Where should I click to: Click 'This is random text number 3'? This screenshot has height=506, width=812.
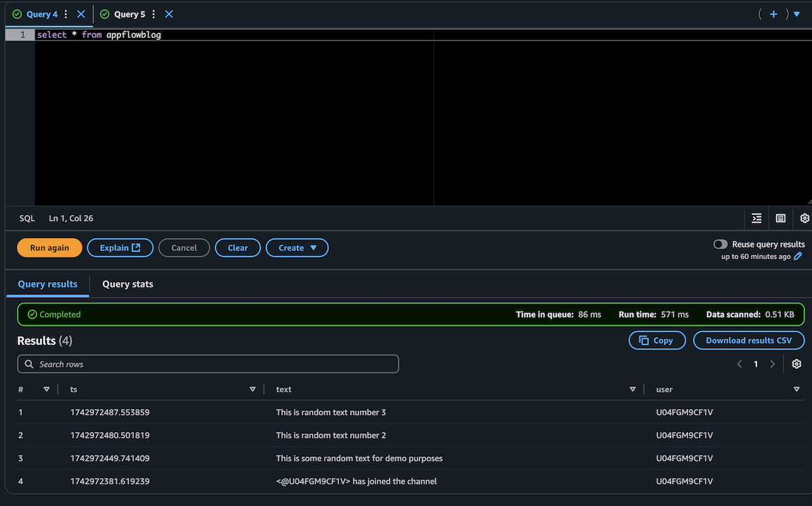pyautogui.click(x=331, y=412)
